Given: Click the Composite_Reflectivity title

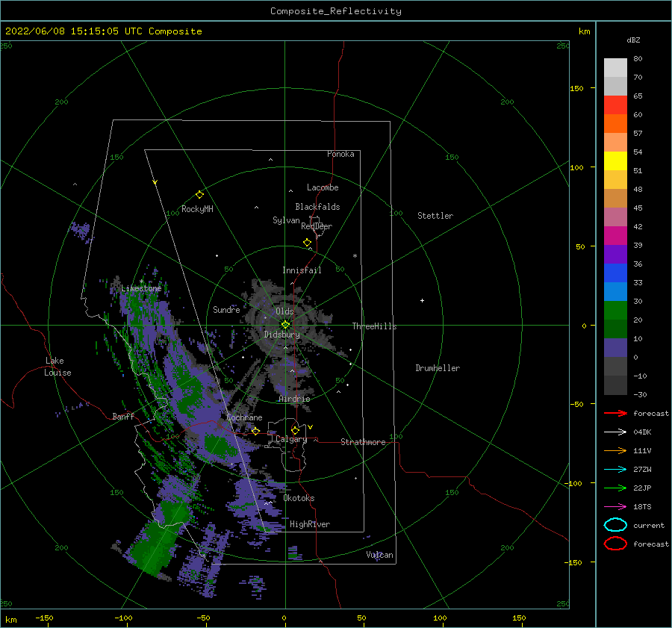Looking at the screenshot, I should 336,11.
